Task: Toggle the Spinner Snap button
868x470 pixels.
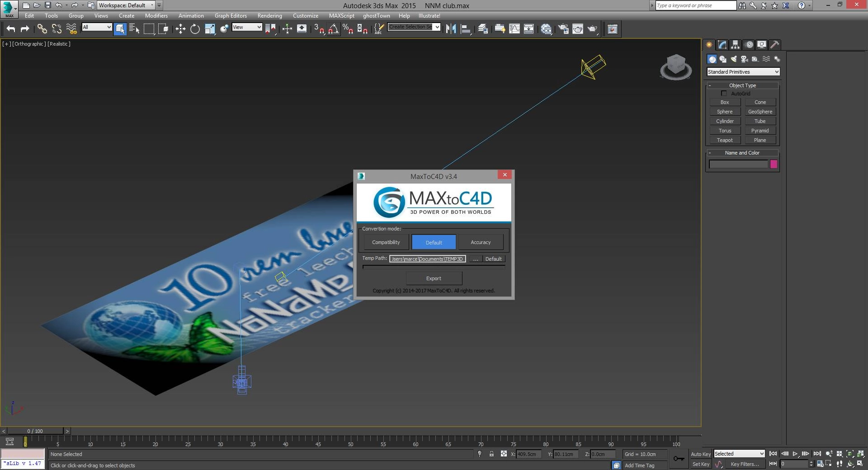Action: point(362,29)
